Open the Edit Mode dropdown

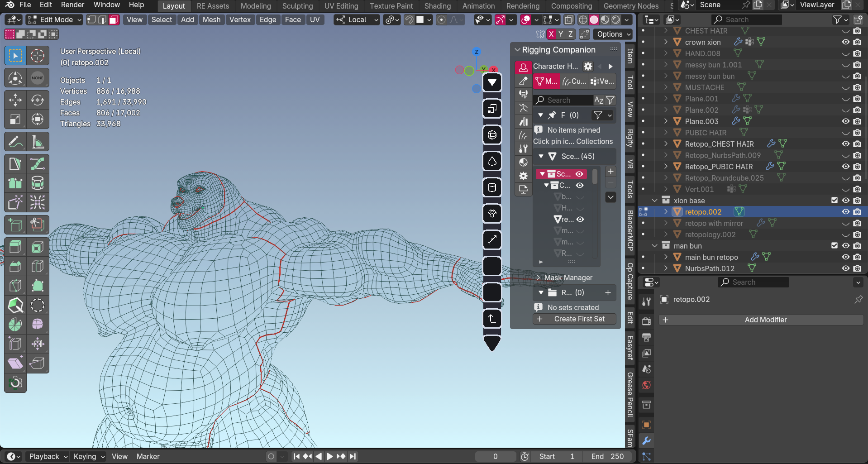click(54, 20)
